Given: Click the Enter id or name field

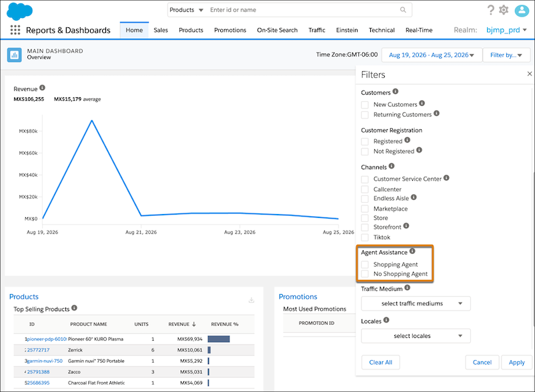Looking at the screenshot, I should 304,10.
